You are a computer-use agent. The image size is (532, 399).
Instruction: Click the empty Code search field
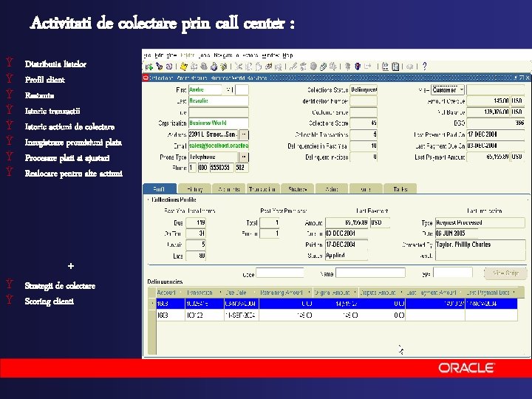pyautogui.click(x=280, y=273)
